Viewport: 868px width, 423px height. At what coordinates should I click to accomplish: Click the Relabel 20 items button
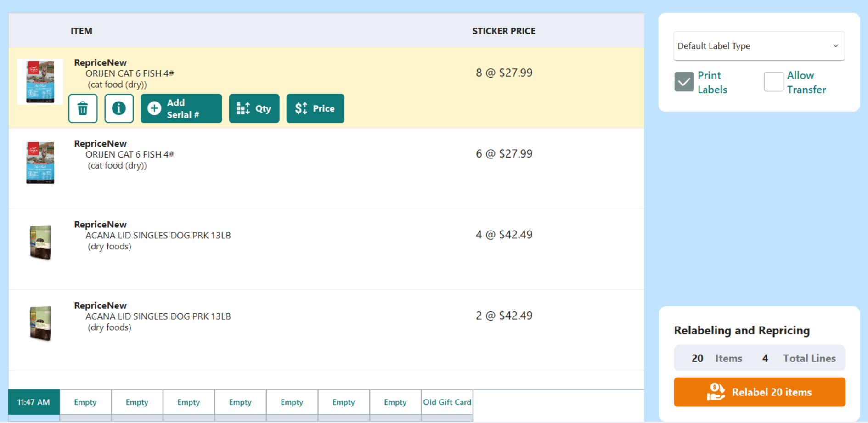(x=760, y=392)
